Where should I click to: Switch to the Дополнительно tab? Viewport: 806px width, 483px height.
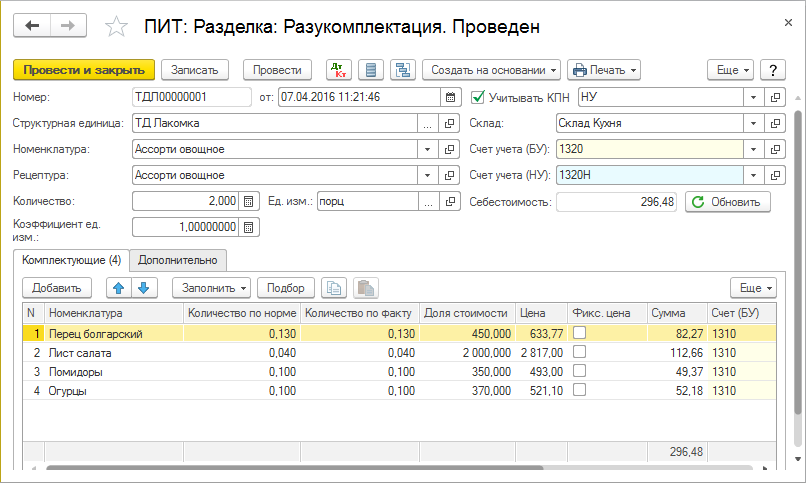178,260
